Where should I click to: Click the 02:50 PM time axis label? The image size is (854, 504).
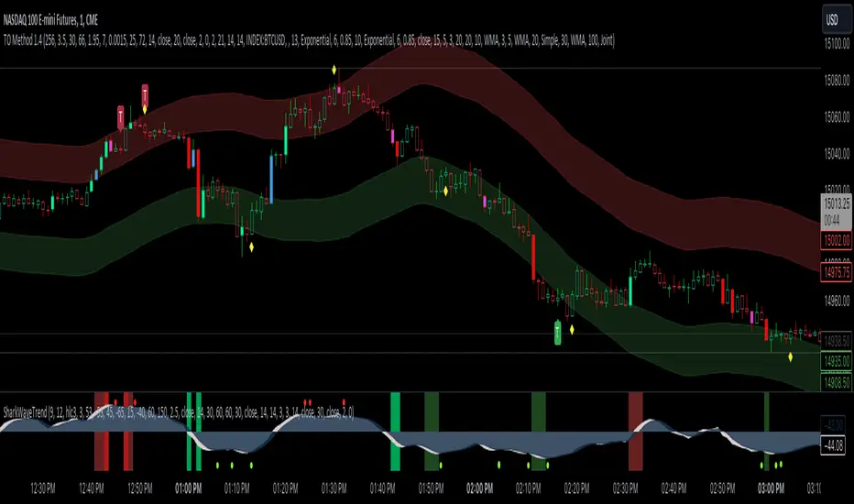722,488
